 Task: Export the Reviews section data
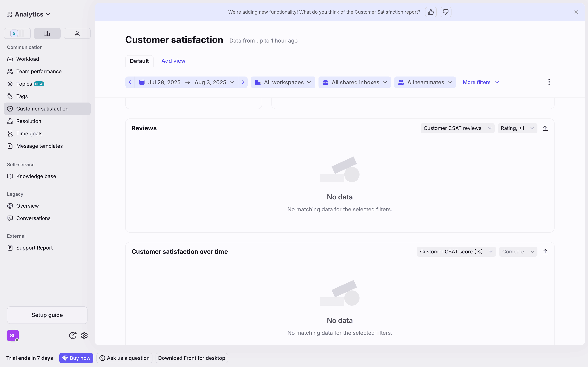[545, 128]
